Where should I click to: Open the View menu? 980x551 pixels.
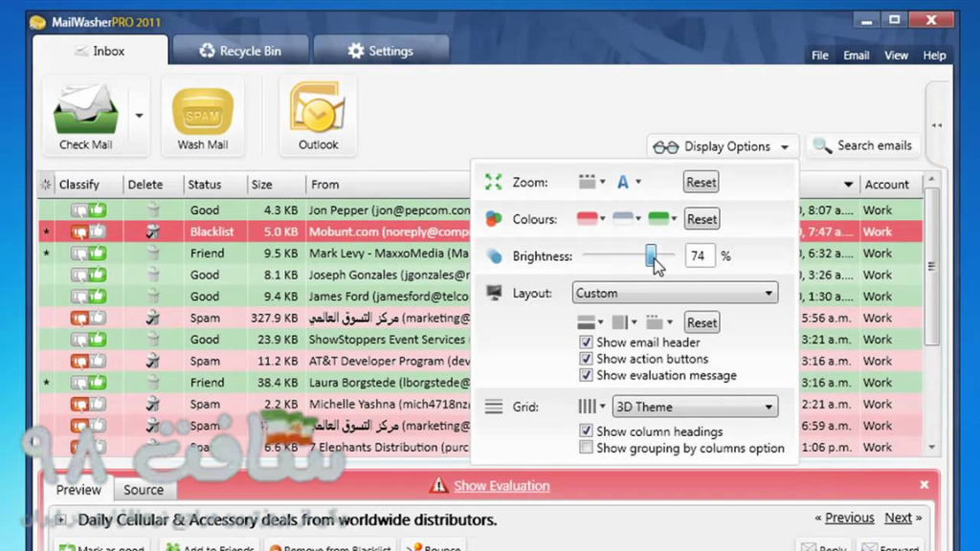[896, 55]
